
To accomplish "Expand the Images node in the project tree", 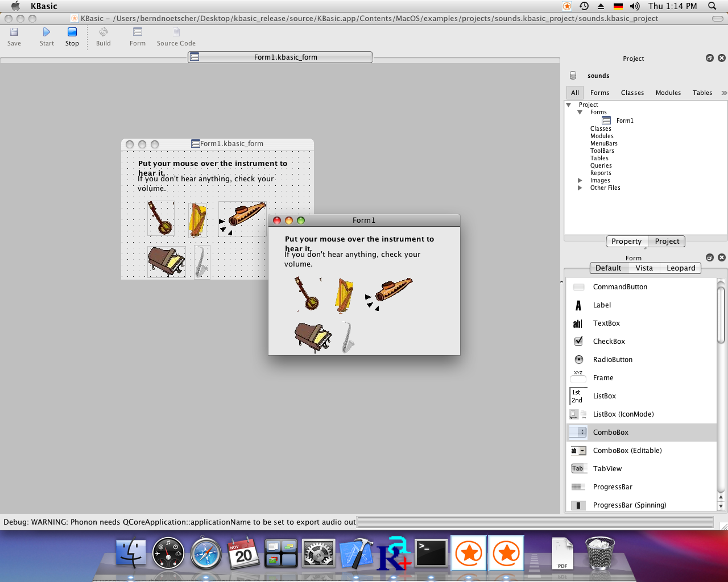I will pos(580,180).
